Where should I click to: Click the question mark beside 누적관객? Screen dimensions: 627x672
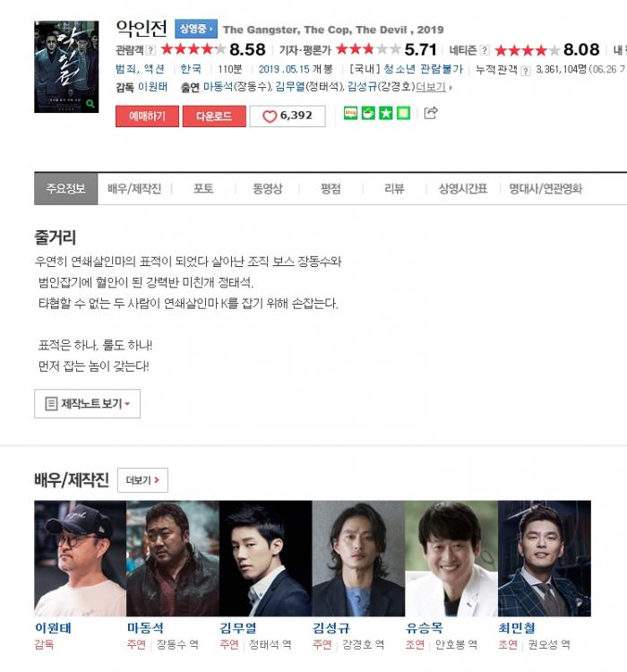click(x=526, y=71)
